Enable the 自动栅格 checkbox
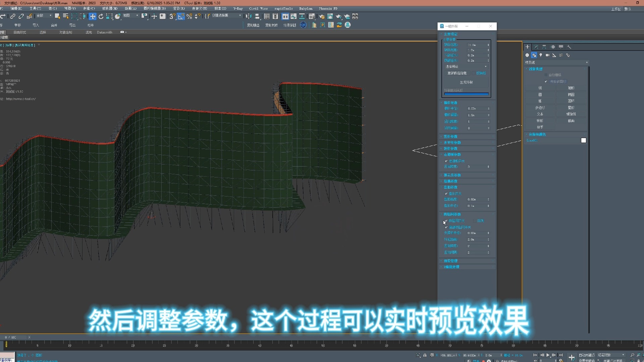The image size is (644, 362). coord(546,75)
